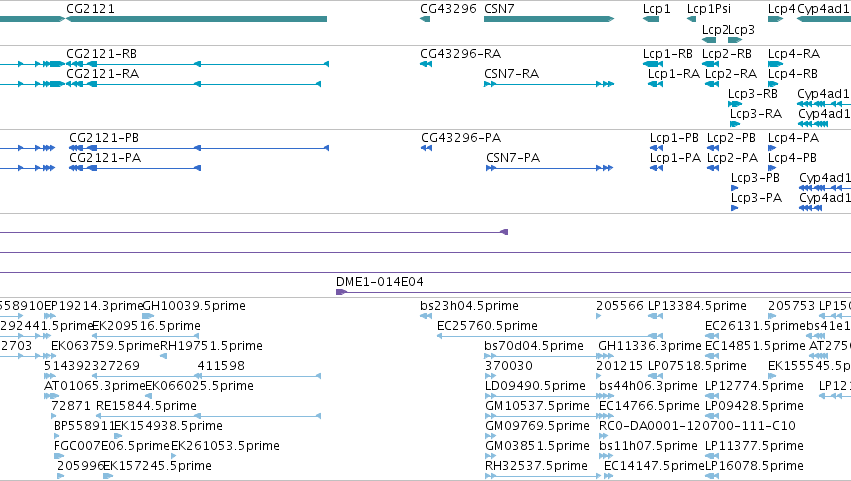Click the GM03851.5prime EST label
Screen dimensions: 851x481
[537, 446]
